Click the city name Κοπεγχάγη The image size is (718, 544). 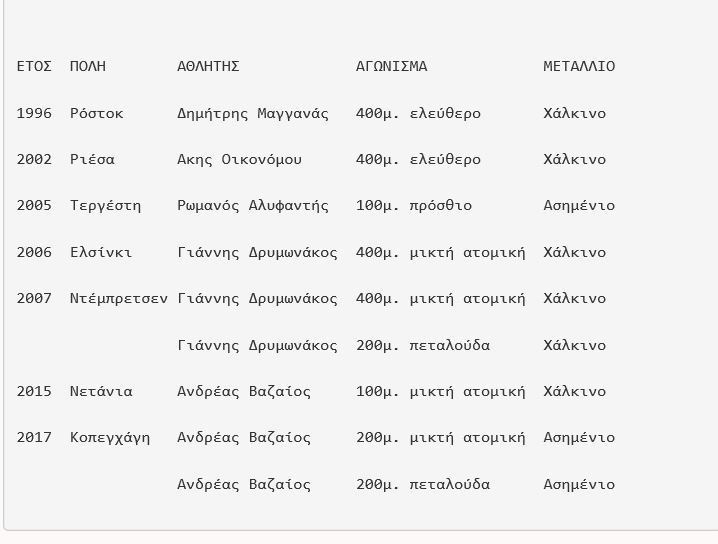(x=110, y=438)
